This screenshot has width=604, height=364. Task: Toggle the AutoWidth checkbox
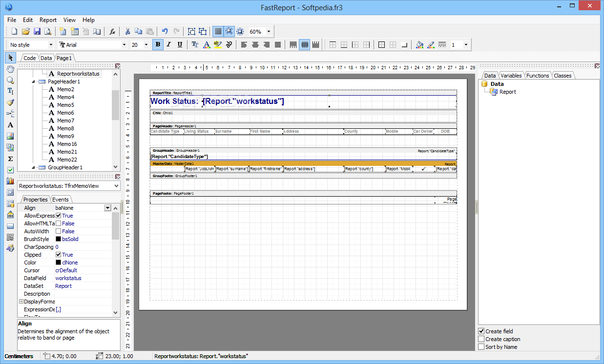[58, 231]
